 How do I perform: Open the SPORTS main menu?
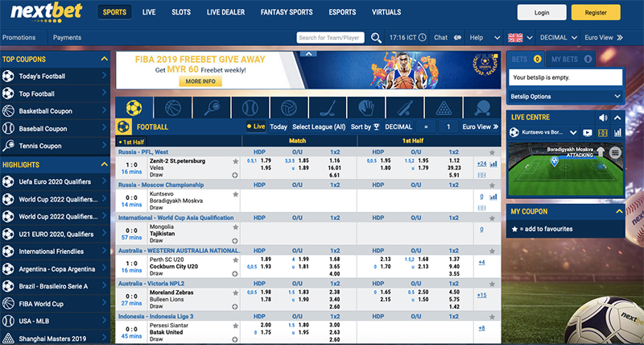pyautogui.click(x=114, y=12)
